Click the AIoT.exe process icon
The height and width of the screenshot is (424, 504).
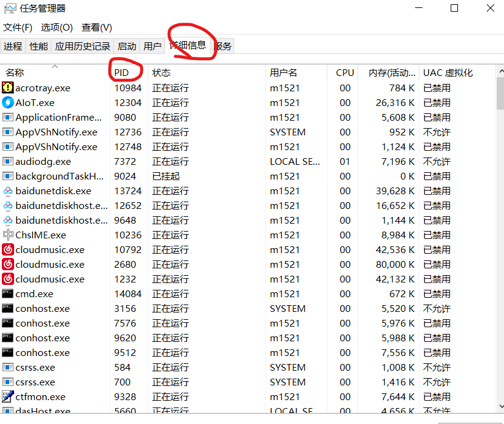coord(8,102)
